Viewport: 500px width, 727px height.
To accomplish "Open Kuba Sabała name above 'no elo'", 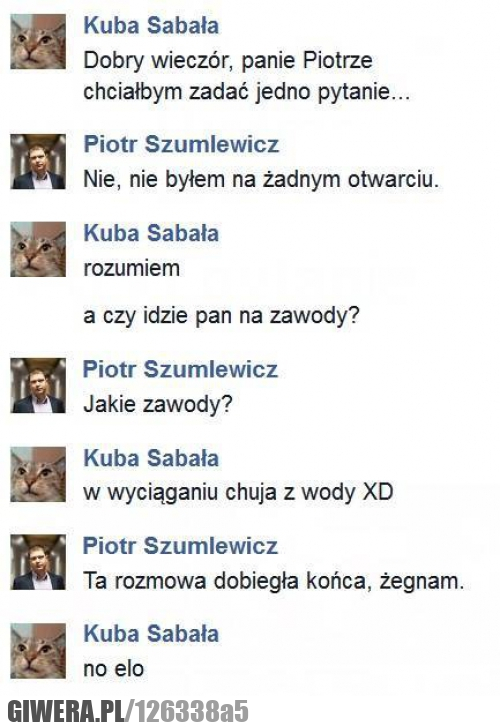I will pyautogui.click(x=151, y=634).
